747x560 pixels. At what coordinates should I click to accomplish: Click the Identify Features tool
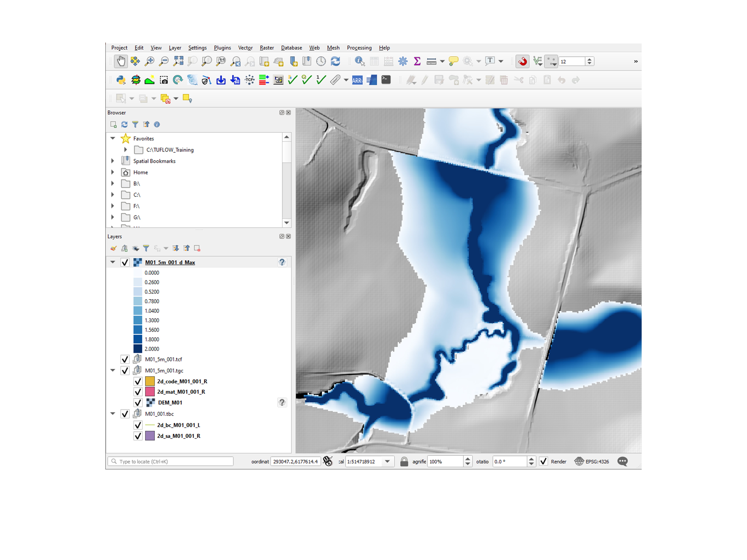[359, 61]
